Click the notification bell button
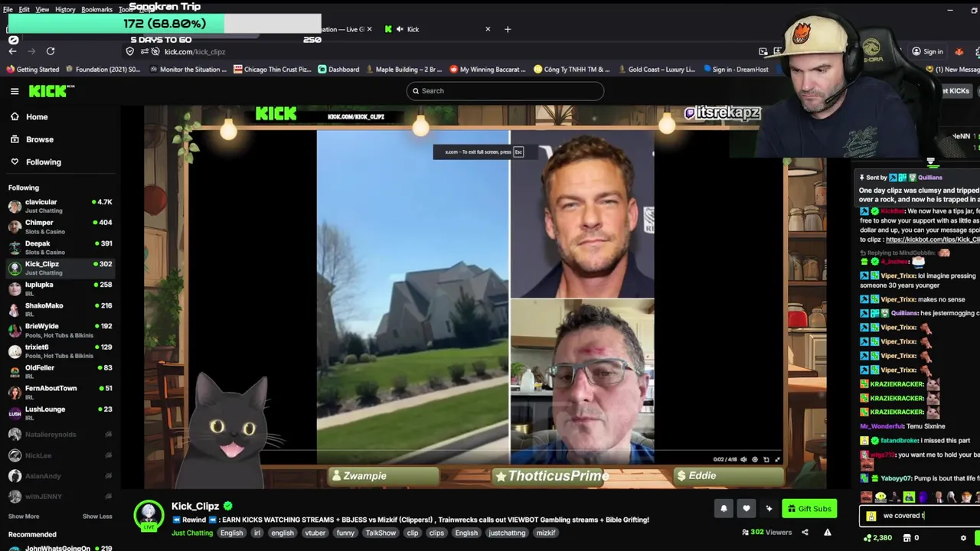 [724, 509]
